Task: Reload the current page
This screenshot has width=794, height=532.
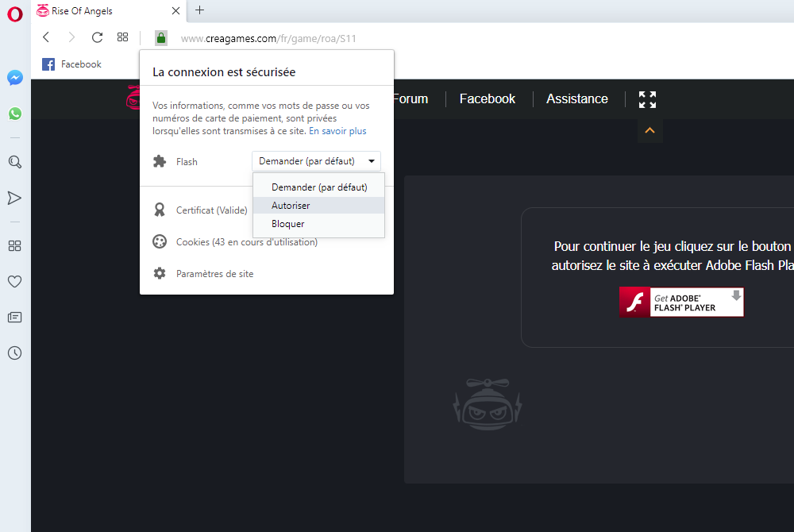Action: pos(97,37)
